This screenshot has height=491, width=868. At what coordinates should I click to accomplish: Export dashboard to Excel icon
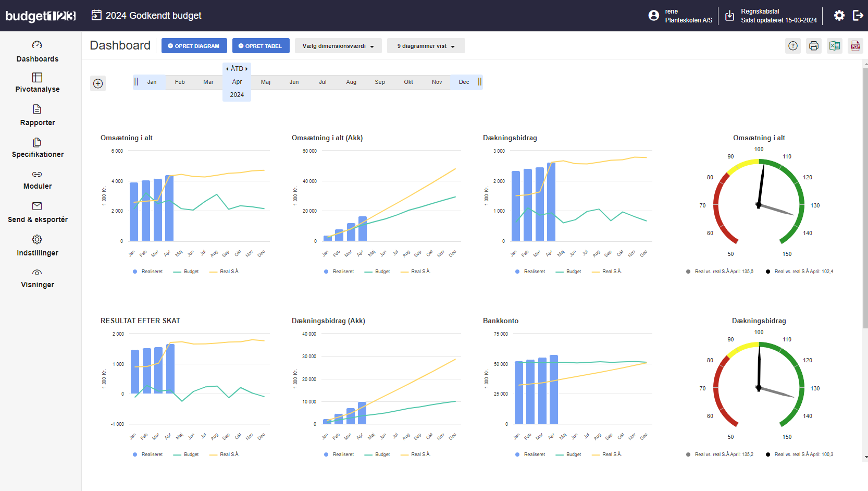coord(835,46)
